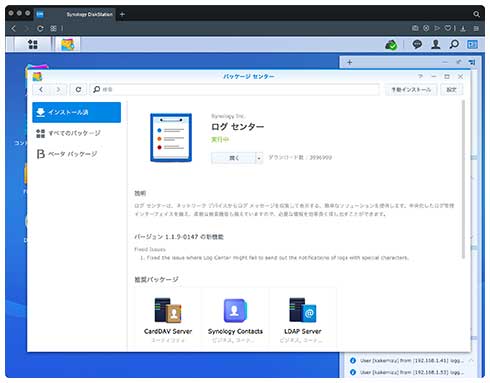Select the Synology DiskStation browser tab

pyautogui.click(x=76, y=14)
